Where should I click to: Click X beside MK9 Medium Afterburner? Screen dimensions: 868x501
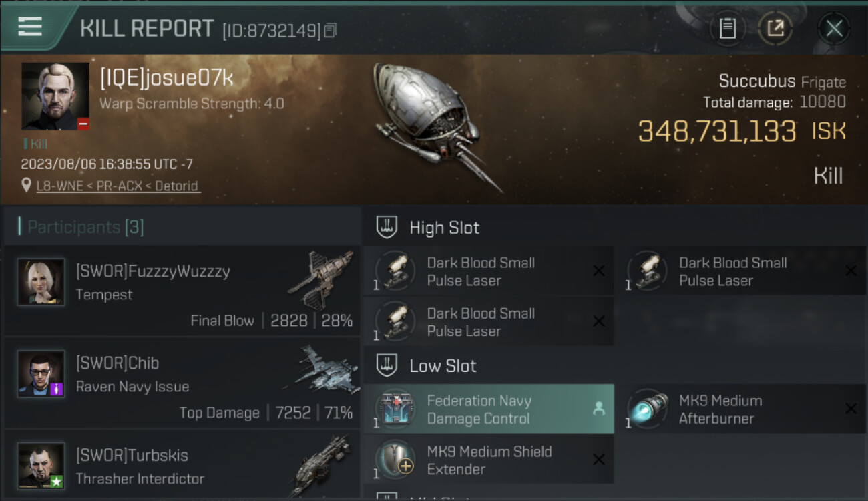pos(851,409)
